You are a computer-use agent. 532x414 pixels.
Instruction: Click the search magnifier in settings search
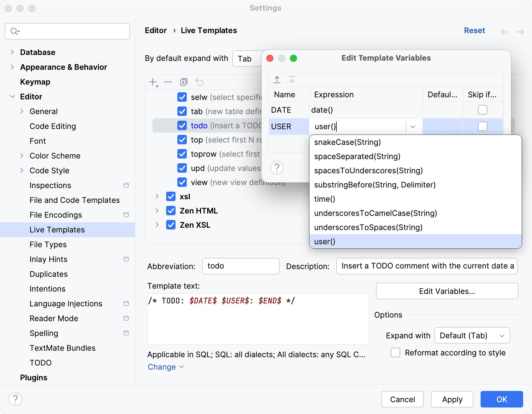(13, 31)
